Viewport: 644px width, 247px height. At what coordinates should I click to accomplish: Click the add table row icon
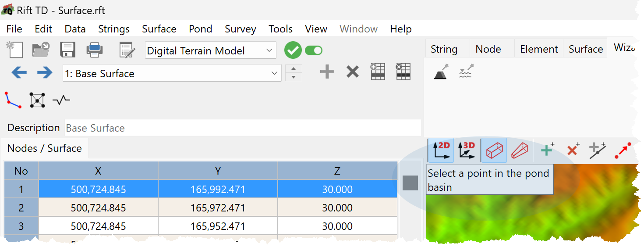tap(378, 72)
